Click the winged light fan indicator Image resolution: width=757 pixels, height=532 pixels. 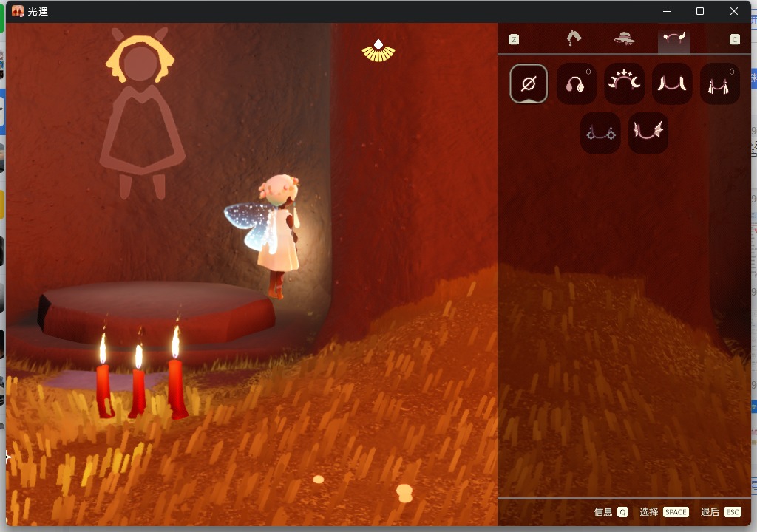[x=378, y=51]
